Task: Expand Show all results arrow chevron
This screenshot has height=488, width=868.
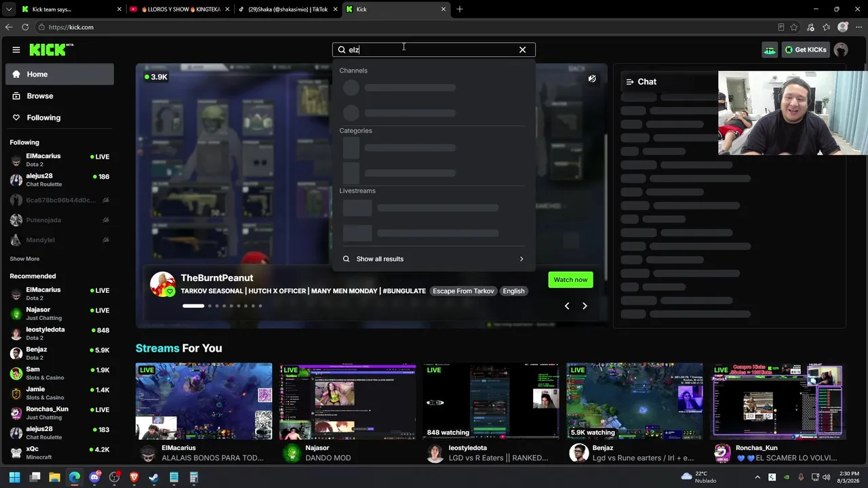Action: 521,259
